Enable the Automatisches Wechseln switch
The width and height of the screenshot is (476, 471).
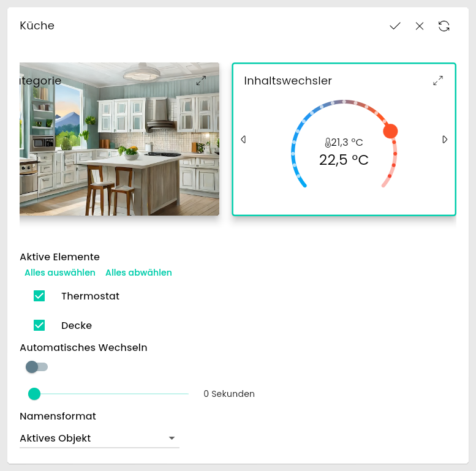pyautogui.click(x=37, y=367)
